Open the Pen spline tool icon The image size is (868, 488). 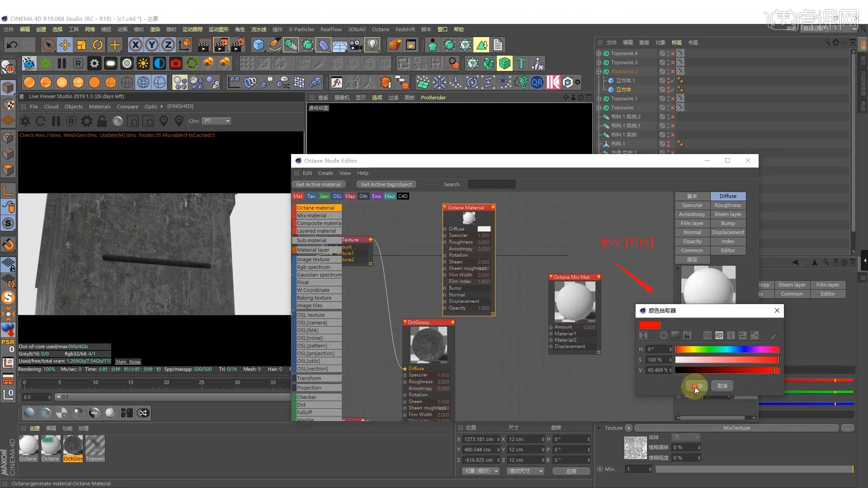pyautogui.click(x=274, y=45)
